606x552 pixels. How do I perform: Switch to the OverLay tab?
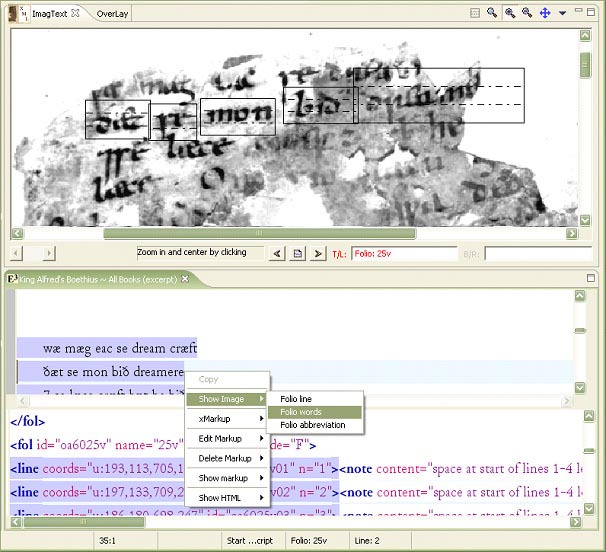point(112,14)
